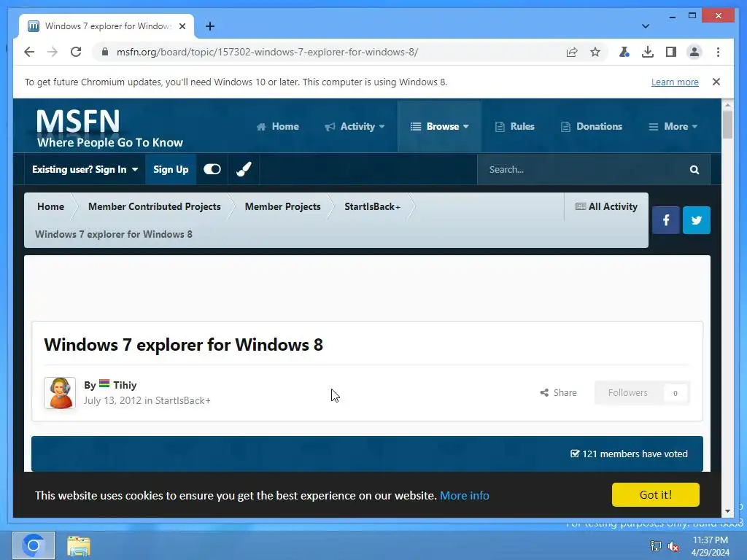Open File Explorer from the taskbar

click(78, 545)
